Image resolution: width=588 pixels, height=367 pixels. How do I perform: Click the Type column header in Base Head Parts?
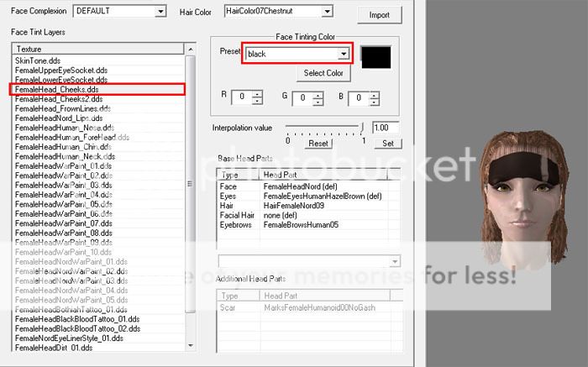coord(239,175)
